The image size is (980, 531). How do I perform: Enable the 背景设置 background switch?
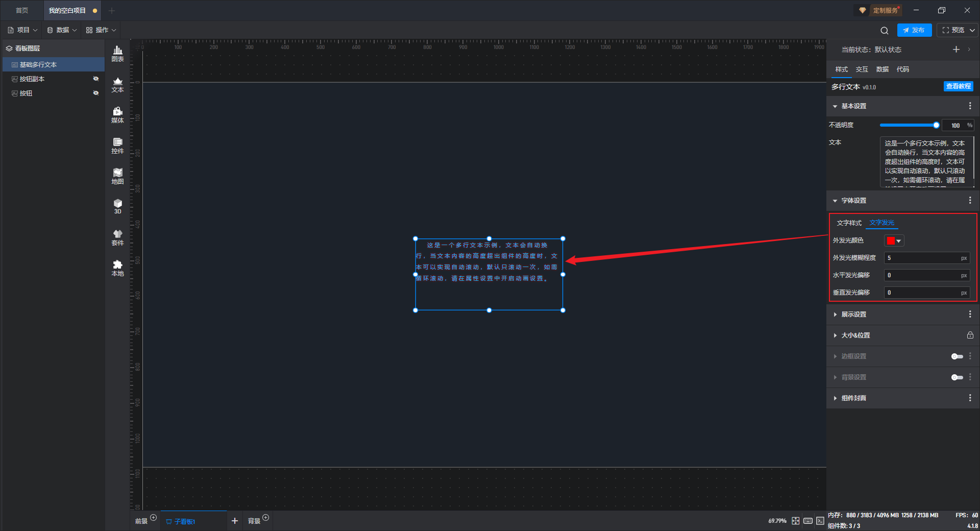click(957, 377)
